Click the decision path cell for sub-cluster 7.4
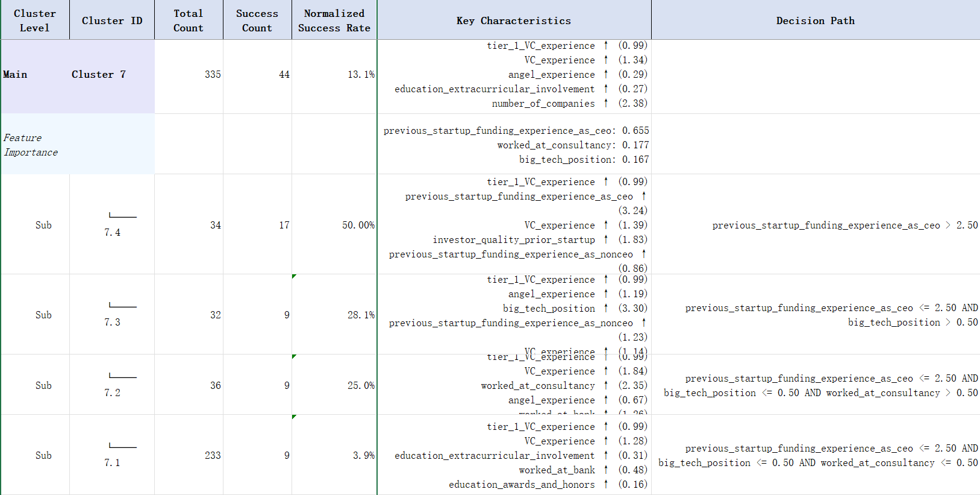The height and width of the screenshot is (495, 980). click(844, 225)
